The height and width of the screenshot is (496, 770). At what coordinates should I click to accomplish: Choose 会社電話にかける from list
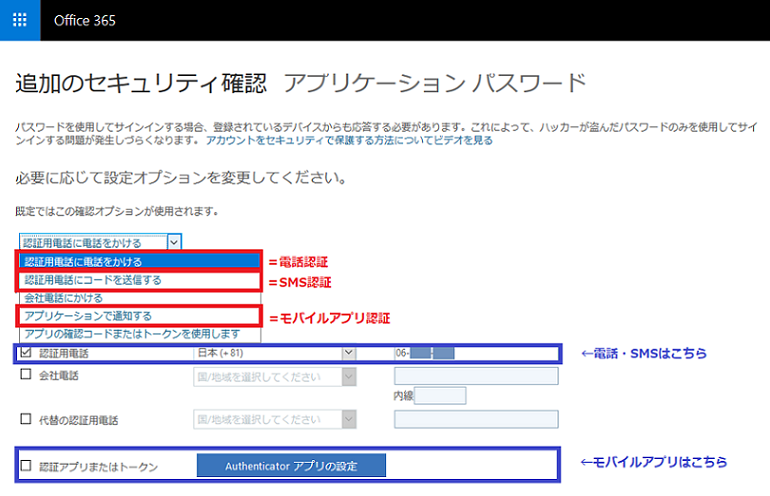click(x=64, y=298)
